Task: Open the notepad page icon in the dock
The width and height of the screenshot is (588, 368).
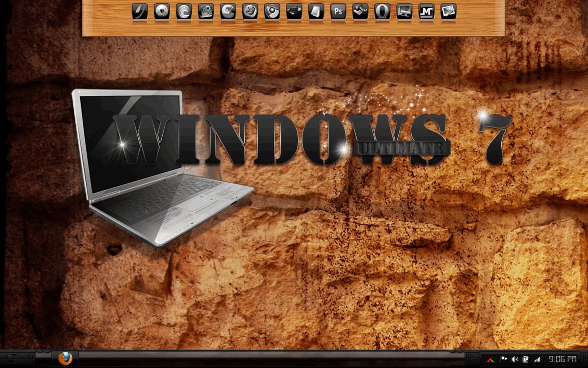Action: (x=316, y=11)
